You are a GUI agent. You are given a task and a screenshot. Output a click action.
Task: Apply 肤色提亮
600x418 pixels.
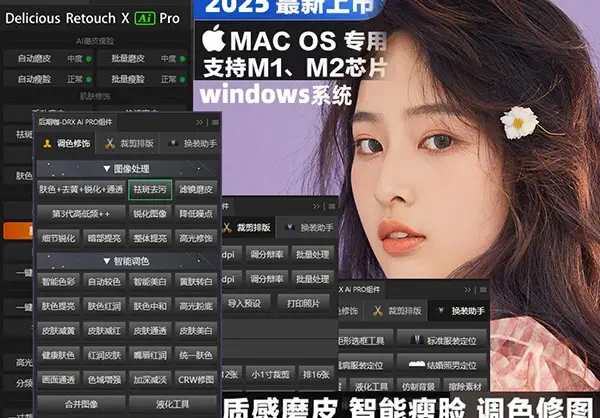59,306
